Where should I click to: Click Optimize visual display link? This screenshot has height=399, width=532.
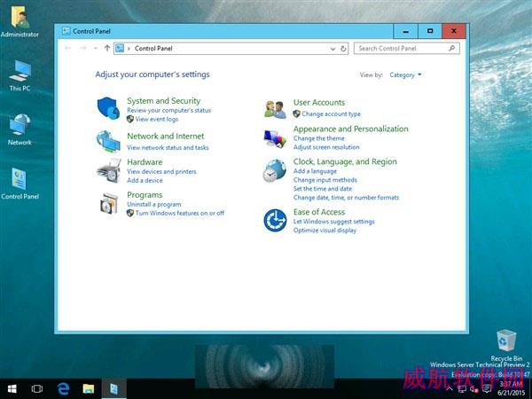pos(325,231)
